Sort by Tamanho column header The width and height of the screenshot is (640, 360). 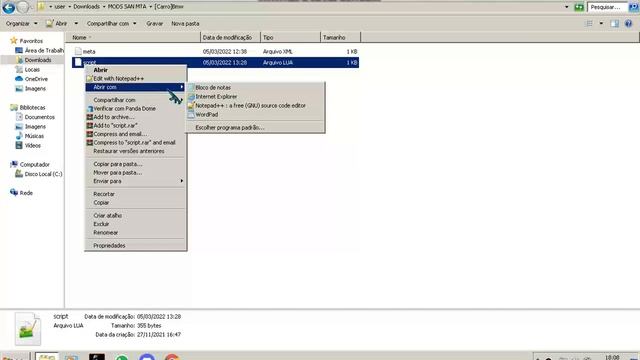(x=340, y=38)
